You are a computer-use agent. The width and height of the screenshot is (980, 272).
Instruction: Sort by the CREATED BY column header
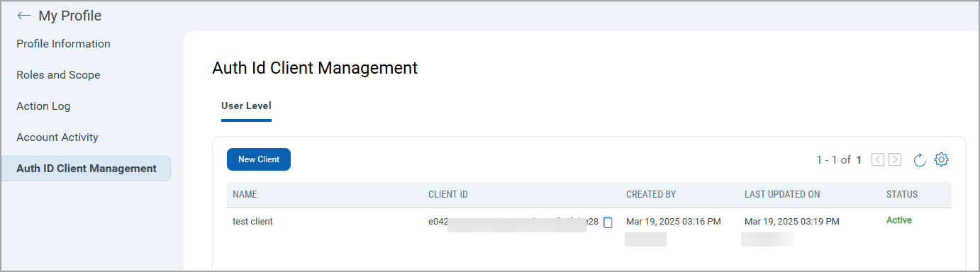651,194
